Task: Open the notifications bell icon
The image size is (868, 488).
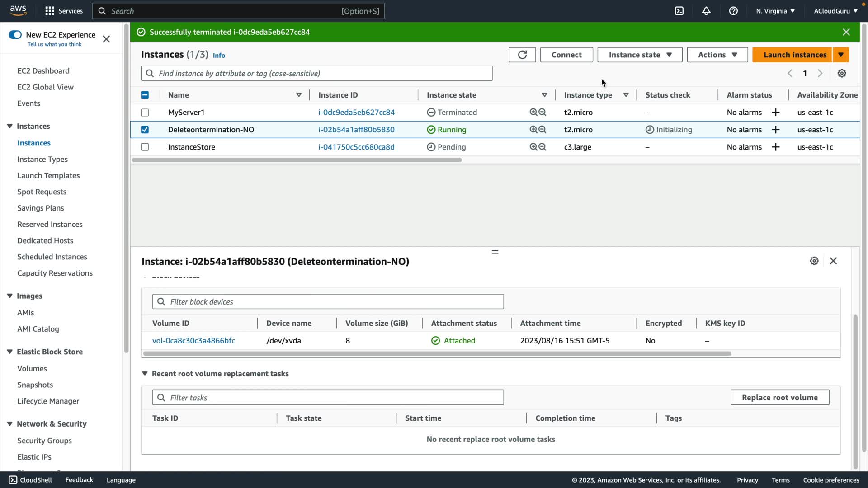Action: pos(706,11)
